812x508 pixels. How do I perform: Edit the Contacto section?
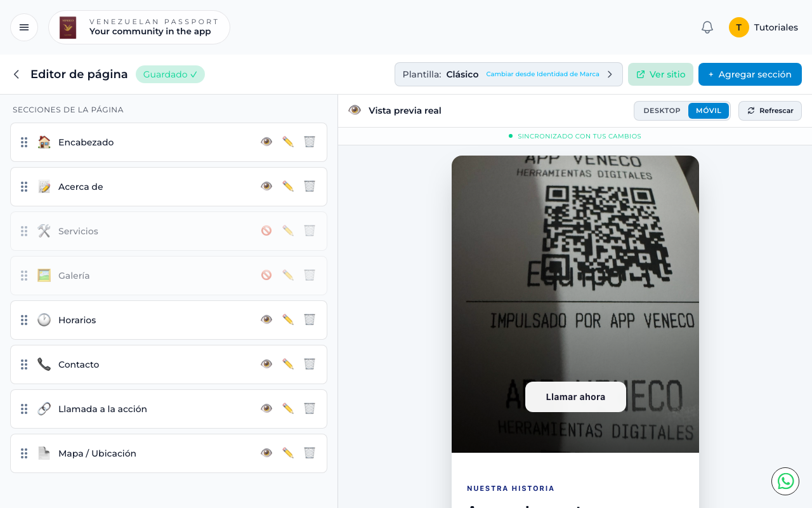pyautogui.click(x=288, y=364)
